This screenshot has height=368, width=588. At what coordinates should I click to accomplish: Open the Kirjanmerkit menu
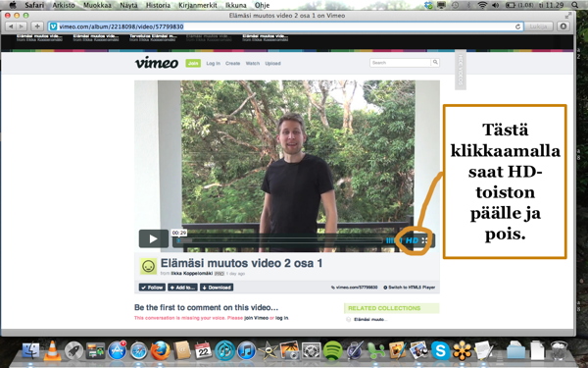pyautogui.click(x=198, y=5)
